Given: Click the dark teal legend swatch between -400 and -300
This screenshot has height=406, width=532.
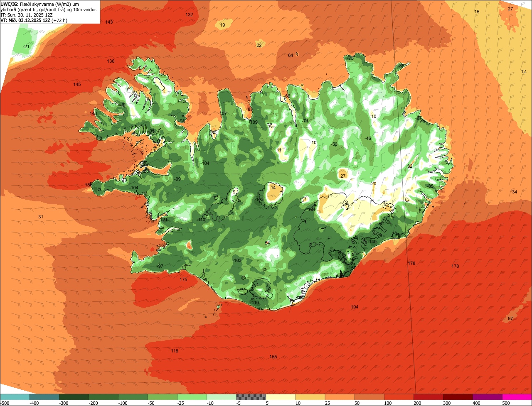Looking at the screenshot, I should [44, 397].
